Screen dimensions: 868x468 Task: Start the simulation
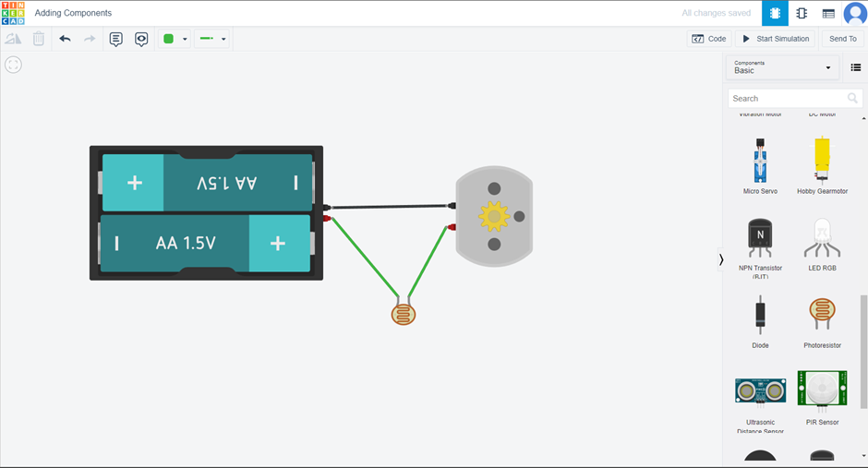click(x=775, y=39)
